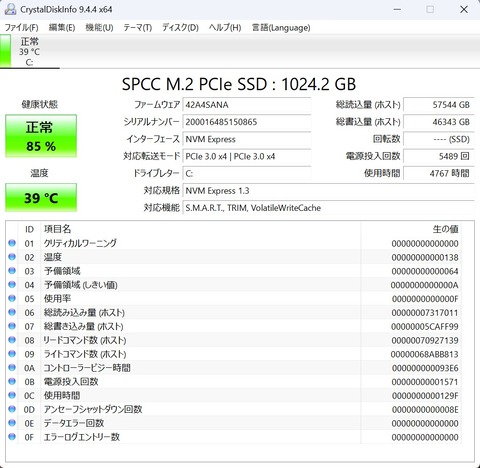The image size is (480, 468).
Task: Click total host writes value 46343 GB
Action: [x=438, y=122]
